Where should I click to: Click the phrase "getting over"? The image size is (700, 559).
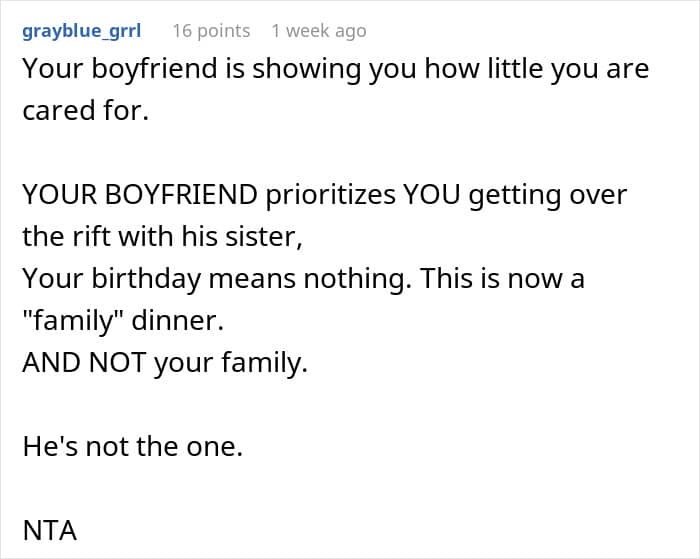coord(548,195)
